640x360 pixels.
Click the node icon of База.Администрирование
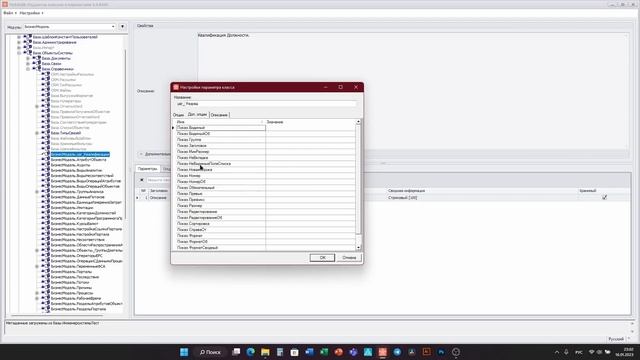pyautogui.click(x=27, y=42)
